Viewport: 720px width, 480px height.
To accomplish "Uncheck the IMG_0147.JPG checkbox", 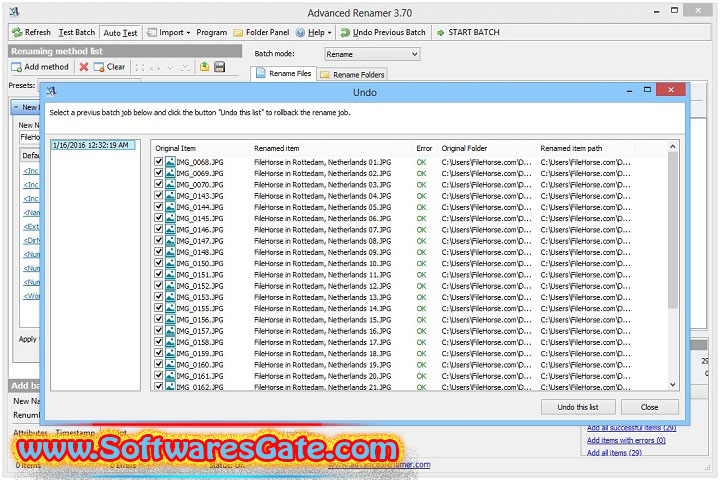I will 158,240.
